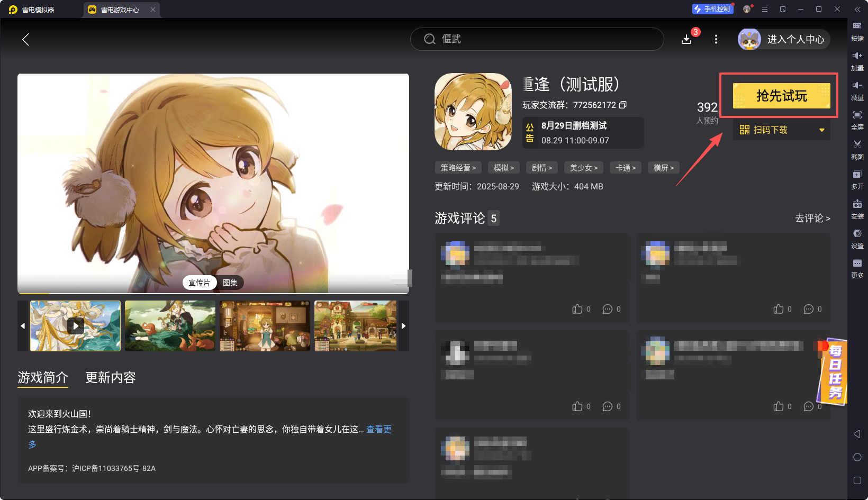Expand description with 查看更多

(379, 430)
